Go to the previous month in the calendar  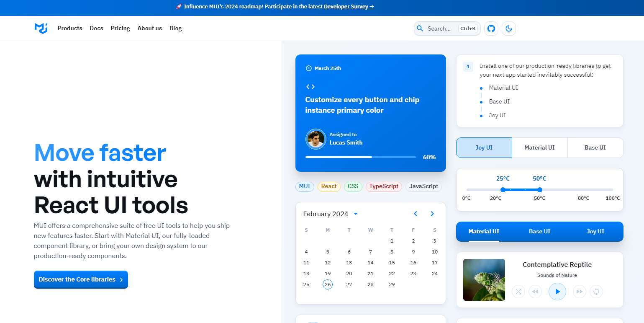coord(416,214)
